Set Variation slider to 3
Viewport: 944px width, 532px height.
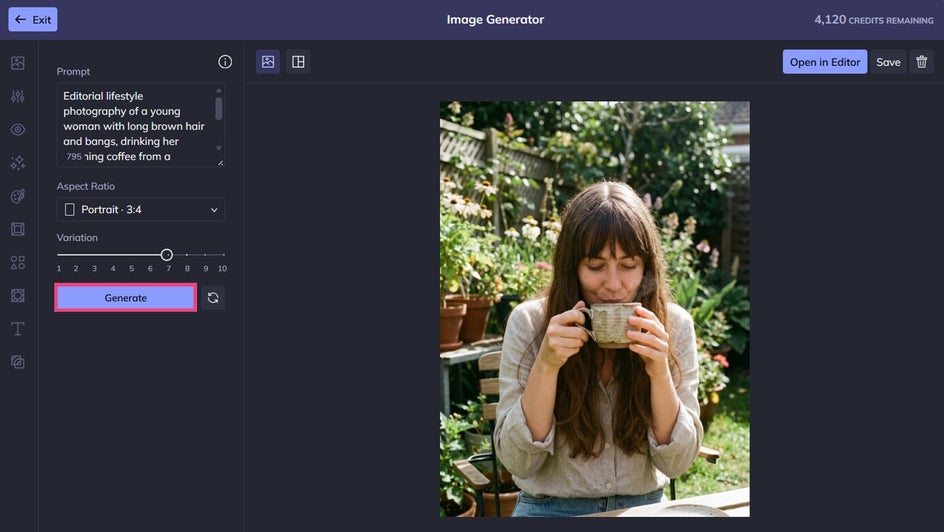pyautogui.click(x=95, y=255)
